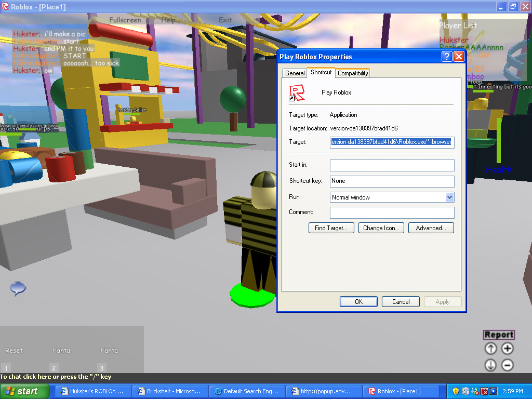This screenshot has width=532, height=399.
Task: Click the Change Icon button
Action: click(381, 228)
